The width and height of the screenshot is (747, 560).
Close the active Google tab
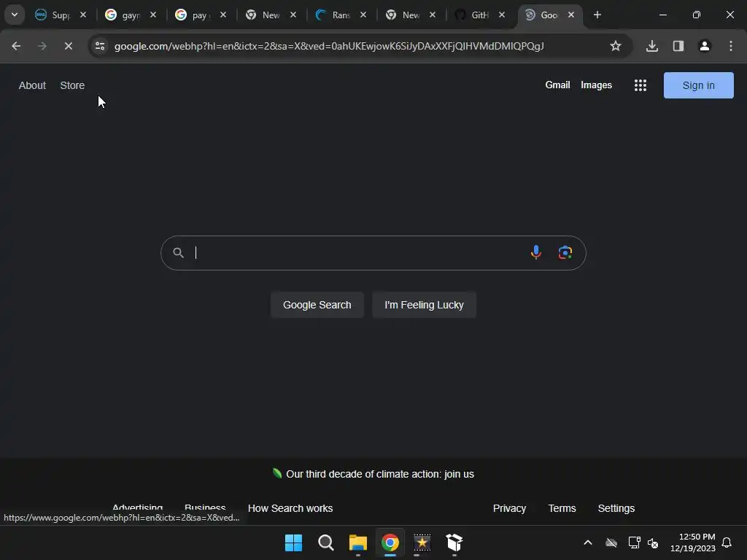571,15
